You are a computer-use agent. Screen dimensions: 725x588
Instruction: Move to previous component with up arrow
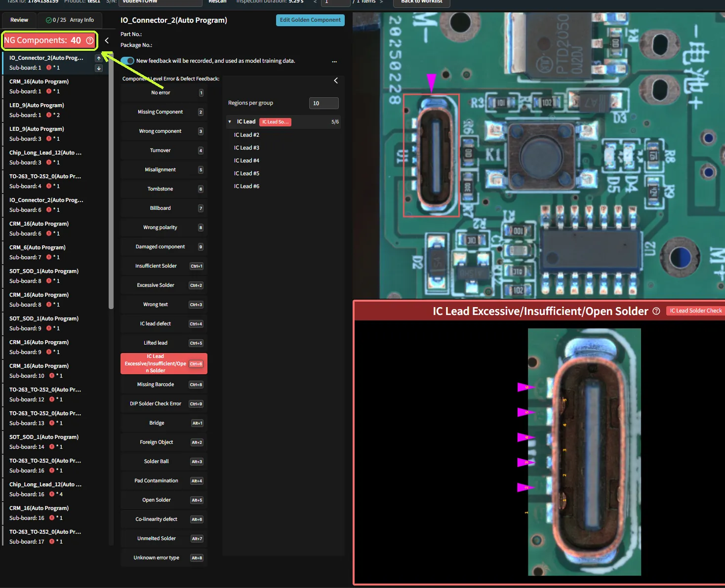tap(99, 58)
